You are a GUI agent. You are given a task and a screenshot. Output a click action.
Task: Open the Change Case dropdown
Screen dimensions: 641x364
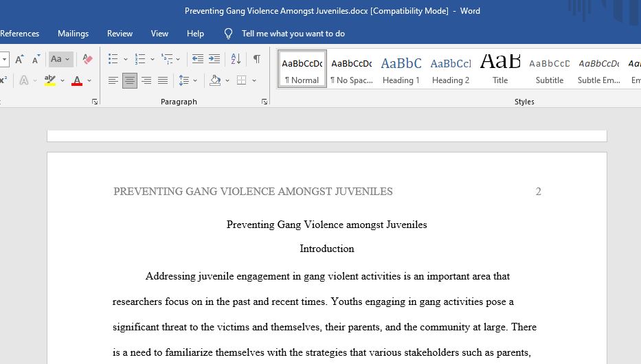click(60, 59)
